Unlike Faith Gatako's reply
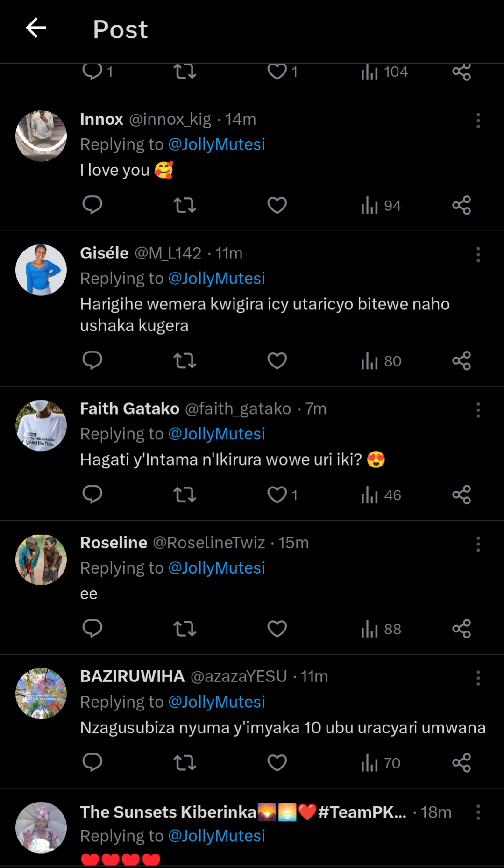 point(277,495)
